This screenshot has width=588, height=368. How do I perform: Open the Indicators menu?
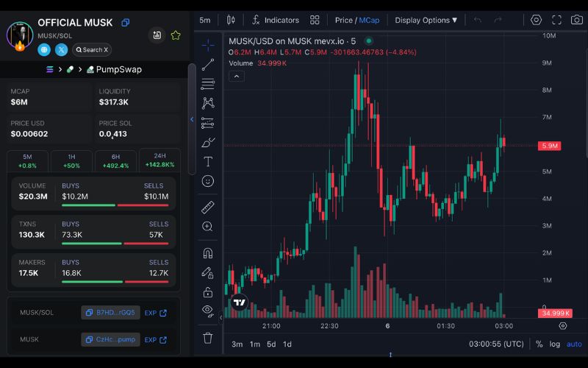276,21
